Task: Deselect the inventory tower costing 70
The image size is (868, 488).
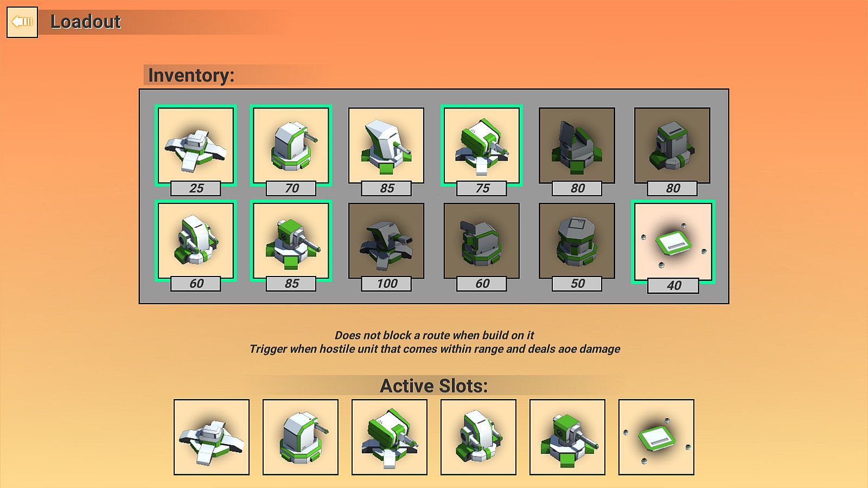Action: (291, 145)
